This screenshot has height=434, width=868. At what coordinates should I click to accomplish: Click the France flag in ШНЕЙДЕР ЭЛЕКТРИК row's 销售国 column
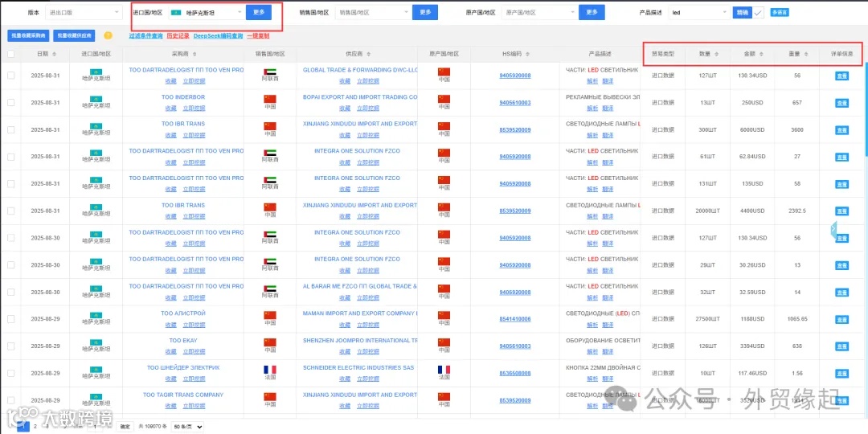[x=270, y=369]
